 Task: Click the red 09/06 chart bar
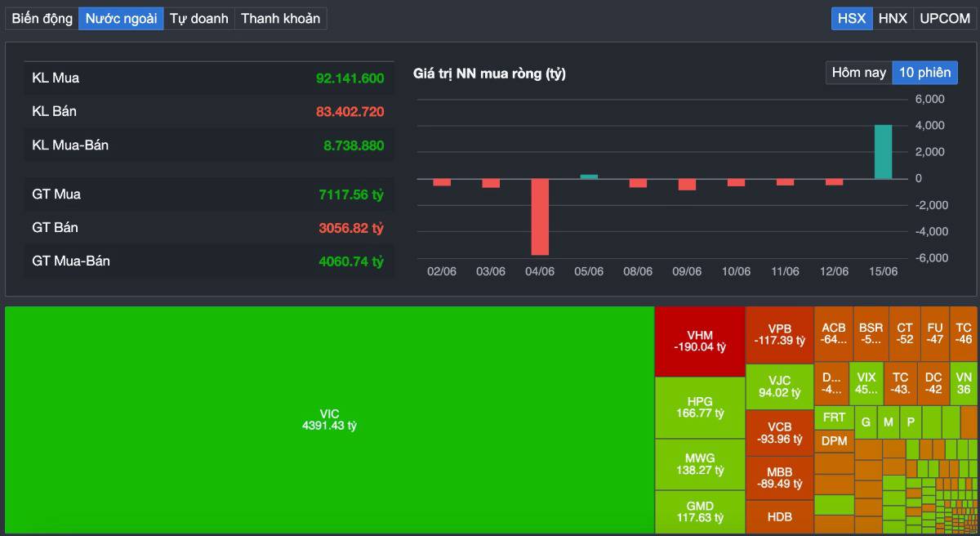tap(687, 185)
